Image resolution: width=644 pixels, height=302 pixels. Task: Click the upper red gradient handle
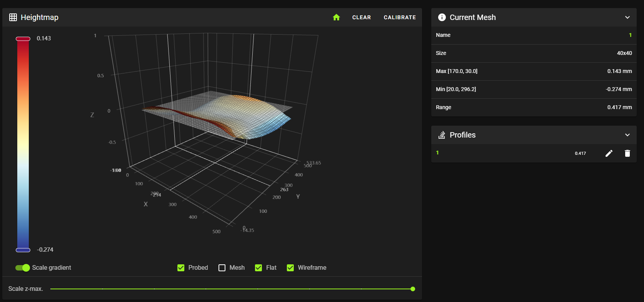(23, 39)
